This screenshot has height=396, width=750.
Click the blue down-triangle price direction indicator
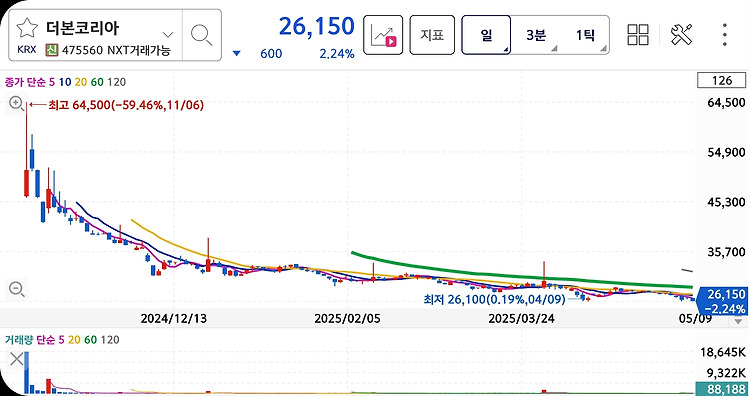(x=236, y=54)
